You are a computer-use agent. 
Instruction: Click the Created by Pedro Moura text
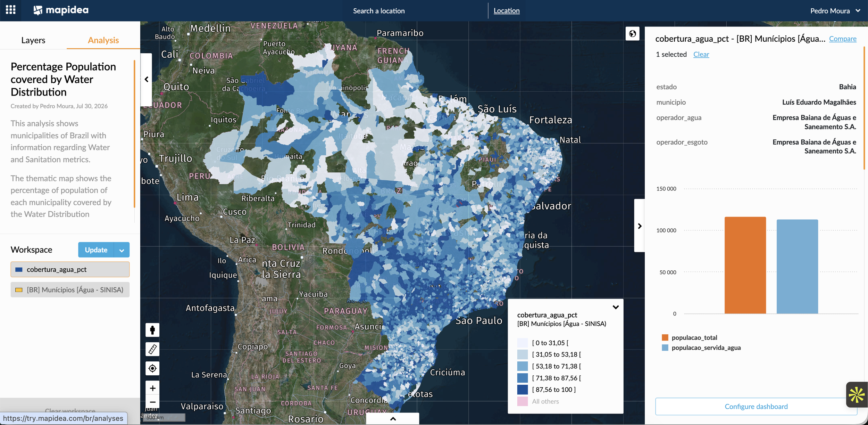coord(59,106)
